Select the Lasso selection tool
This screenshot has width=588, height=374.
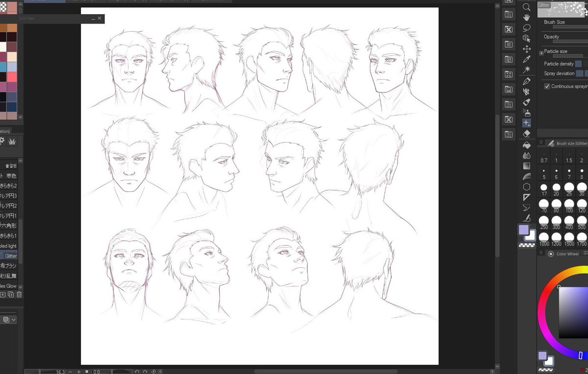point(527,27)
